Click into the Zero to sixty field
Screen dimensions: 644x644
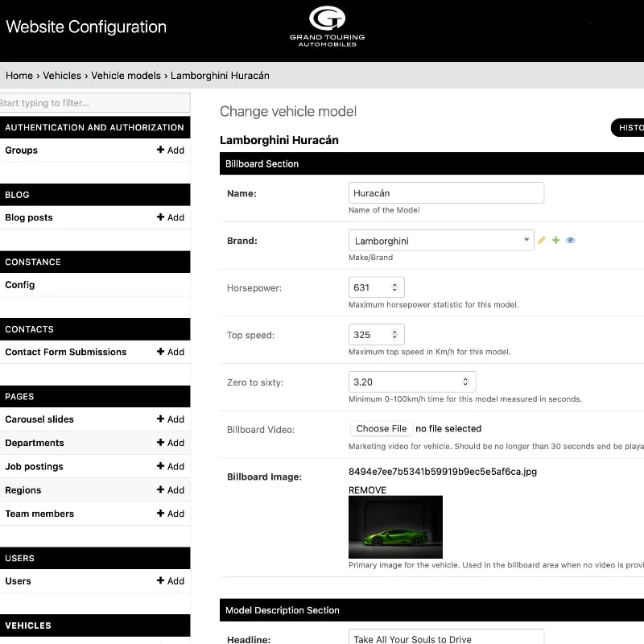[412, 382]
